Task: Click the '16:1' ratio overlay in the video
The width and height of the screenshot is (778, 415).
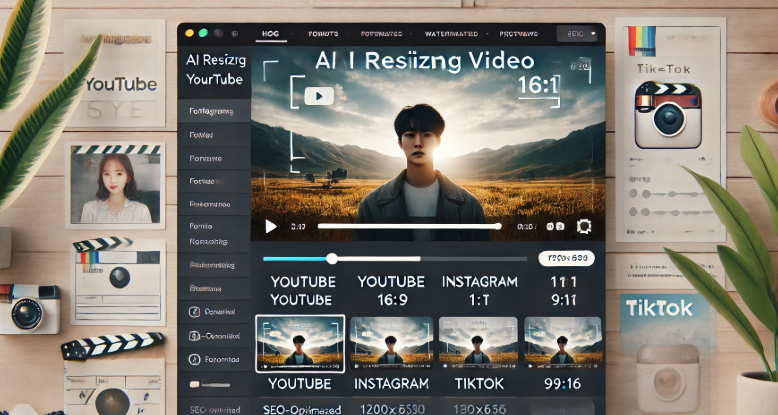Action: [x=538, y=85]
